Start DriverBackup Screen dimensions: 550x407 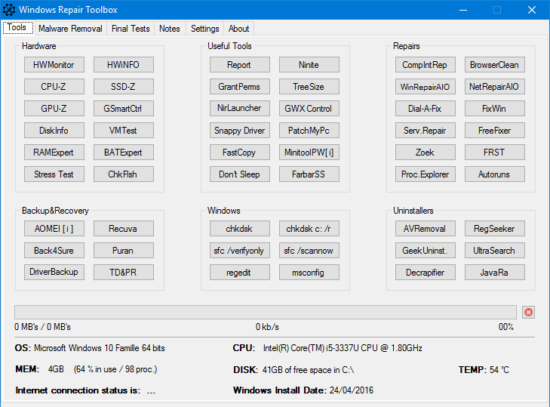coord(54,272)
